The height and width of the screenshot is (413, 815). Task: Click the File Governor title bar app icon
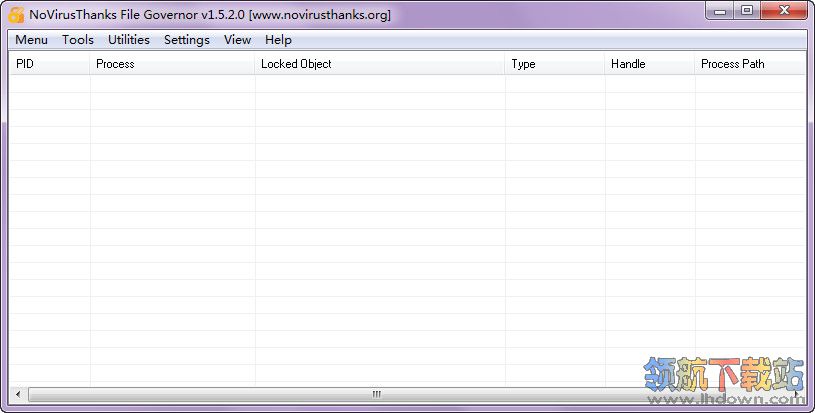(x=16, y=15)
